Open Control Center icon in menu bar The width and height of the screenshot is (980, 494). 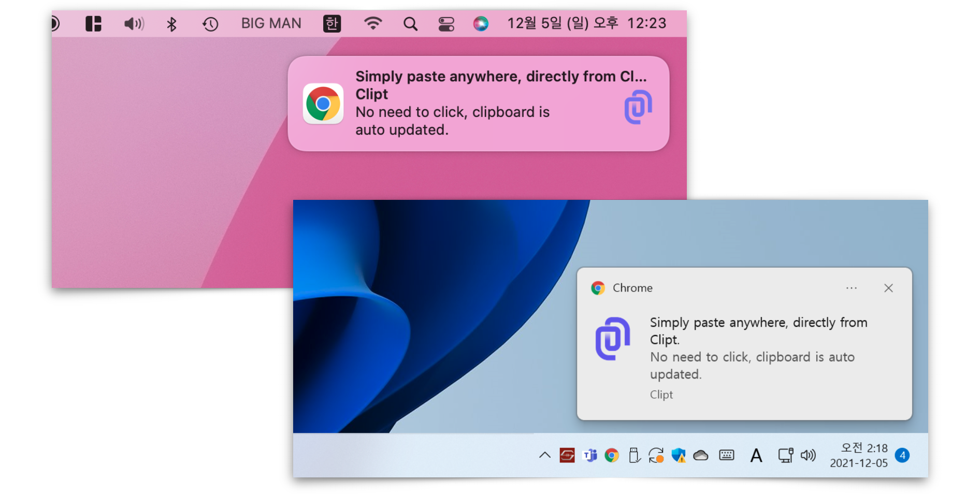pos(446,24)
